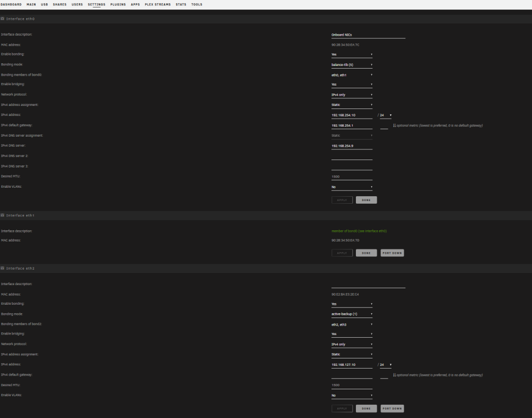Click eth0 gateway metric field
Screen dimensions: 532x418
pyautogui.click(x=384, y=126)
